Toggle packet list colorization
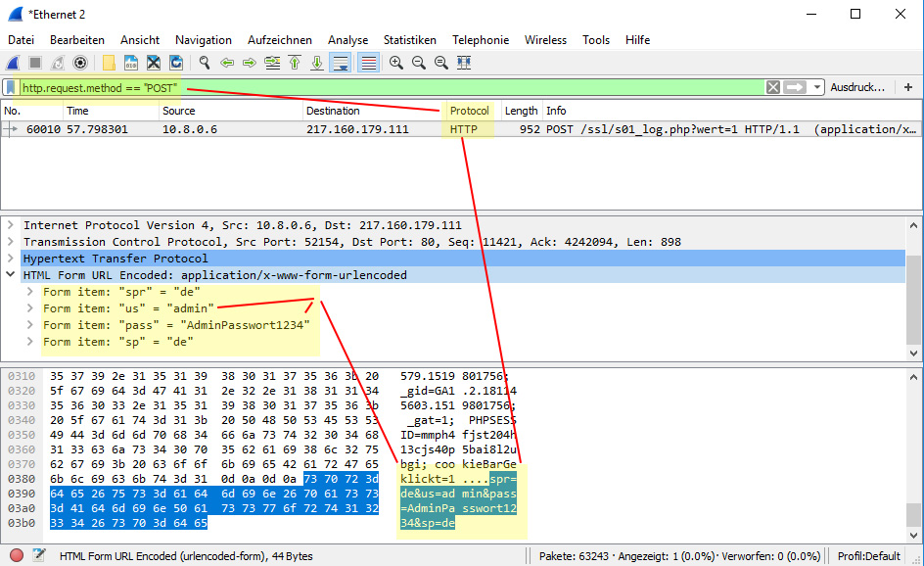Screen dimensions: 924x566 (x=368, y=63)
